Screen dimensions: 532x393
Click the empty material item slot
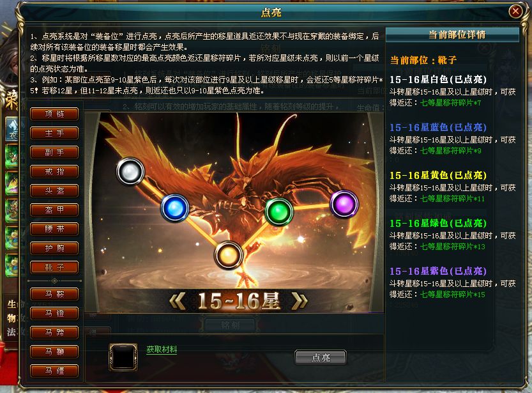[123, 357]
